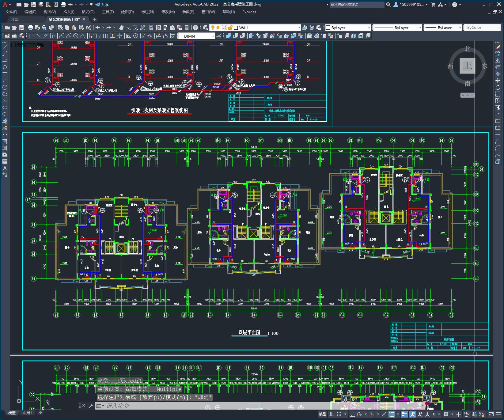
Task: Click the Make Object's Layer Current icon
Action: [305, 28]
